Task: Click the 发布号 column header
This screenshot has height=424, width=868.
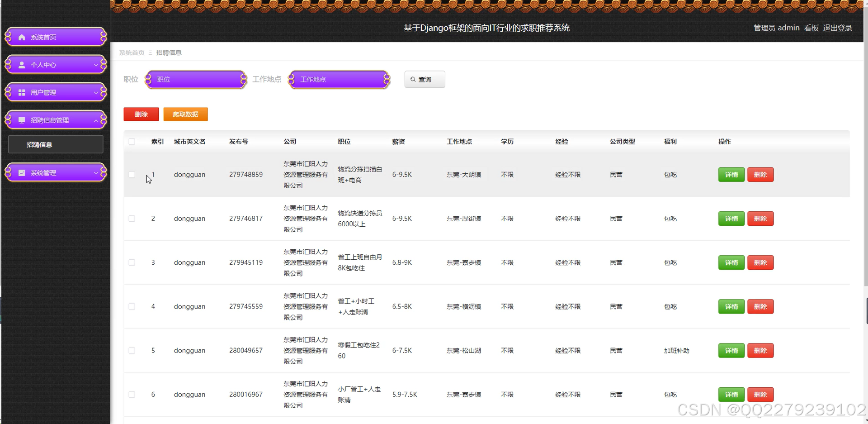Action: point(238,142)
